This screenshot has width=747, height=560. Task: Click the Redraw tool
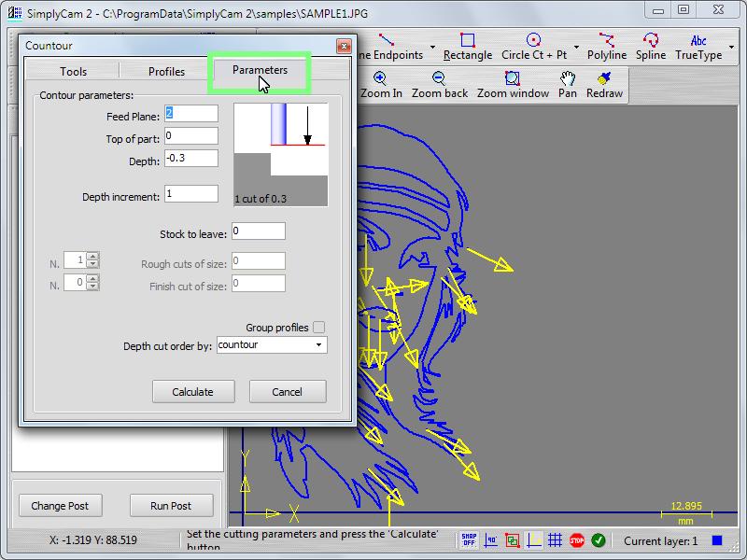(x=604, y=85)
